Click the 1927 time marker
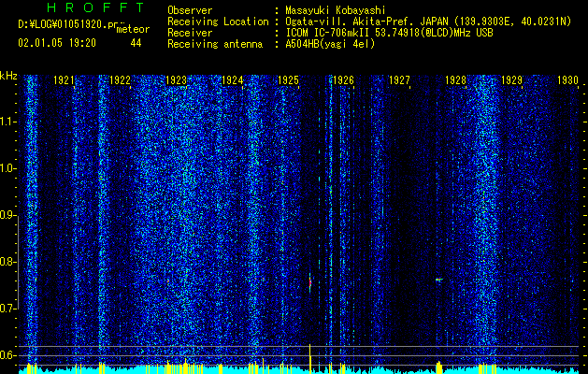588x374 pixels. 400,79
